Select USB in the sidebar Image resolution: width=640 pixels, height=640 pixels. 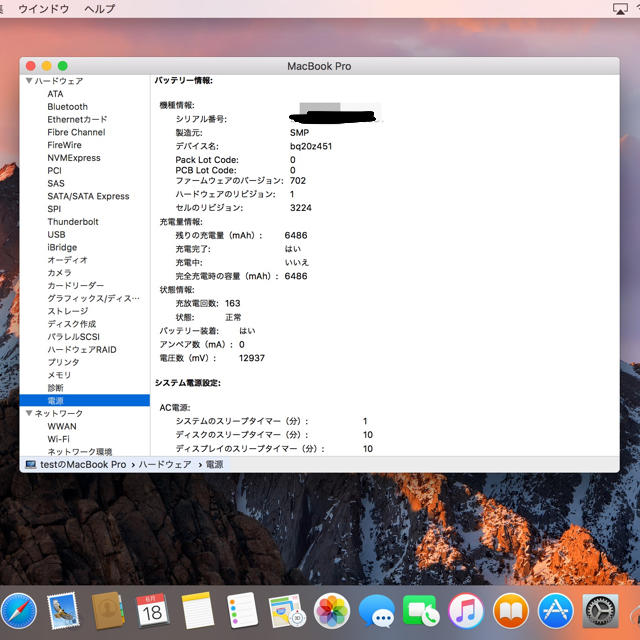(x=56, y=235)
